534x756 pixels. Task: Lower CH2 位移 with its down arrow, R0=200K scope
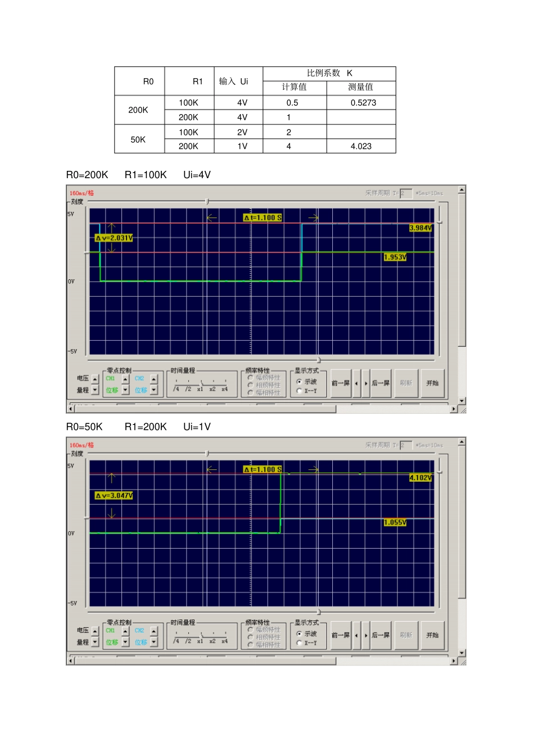click(154, 390)
